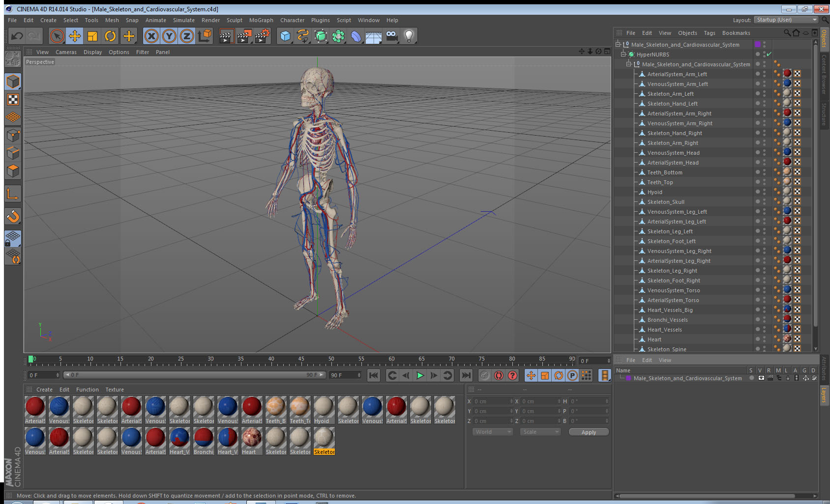Image resolution: width=830 pixels, height=504 pixels.
Task: Add a floor environment object
Action: [x=374, y=36]
